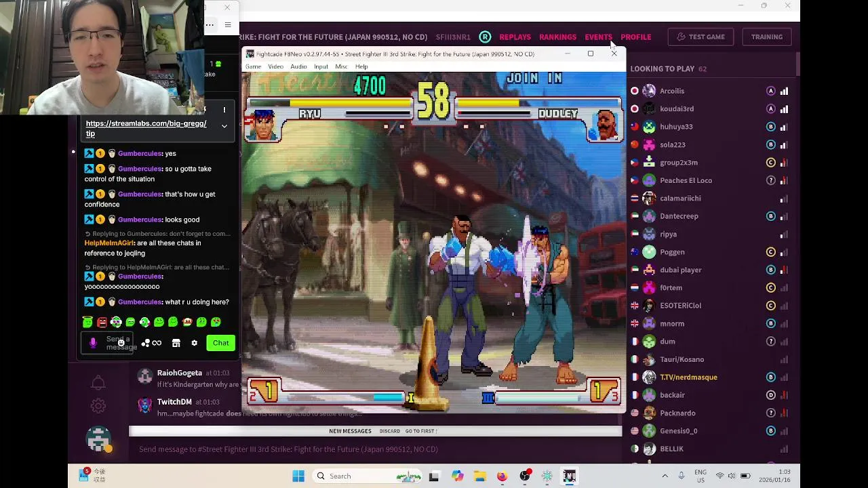Click group2x3m's rank C badge
This screenshot has width=868, height=488.
pos(770,163)
